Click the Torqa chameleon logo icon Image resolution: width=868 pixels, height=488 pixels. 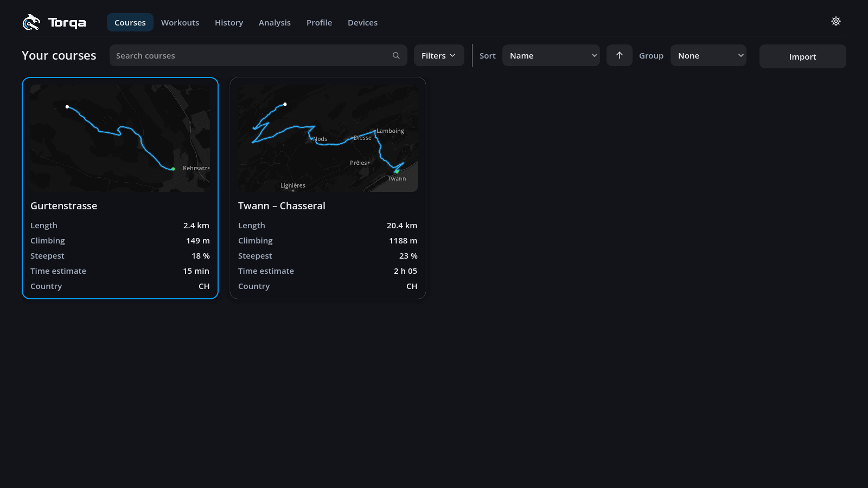[31, 22]
